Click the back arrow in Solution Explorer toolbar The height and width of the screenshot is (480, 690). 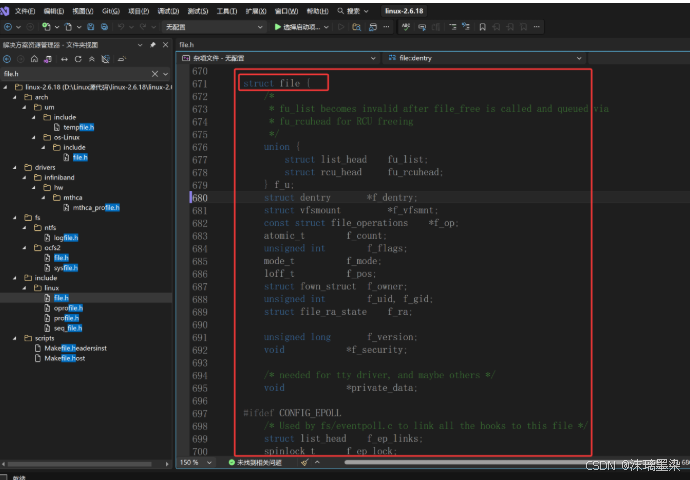click(x=7, y=59)
